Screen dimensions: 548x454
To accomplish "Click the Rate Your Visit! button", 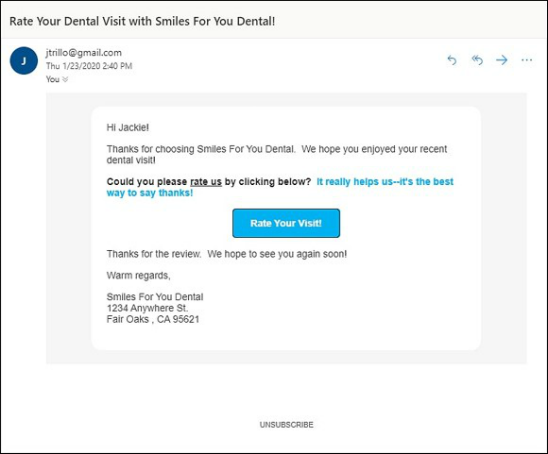I will [286, 223].
